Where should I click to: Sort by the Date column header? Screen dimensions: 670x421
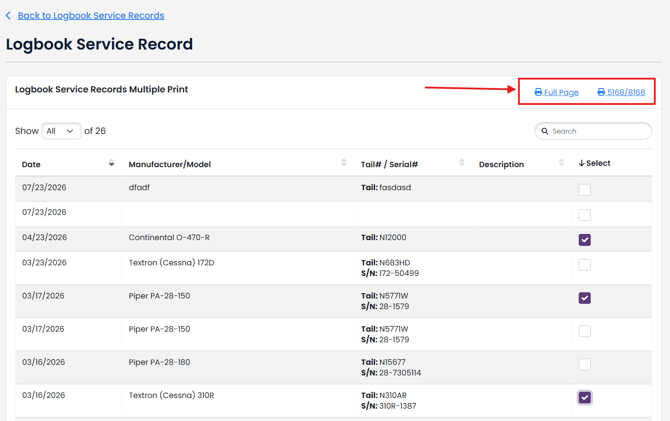31,164
